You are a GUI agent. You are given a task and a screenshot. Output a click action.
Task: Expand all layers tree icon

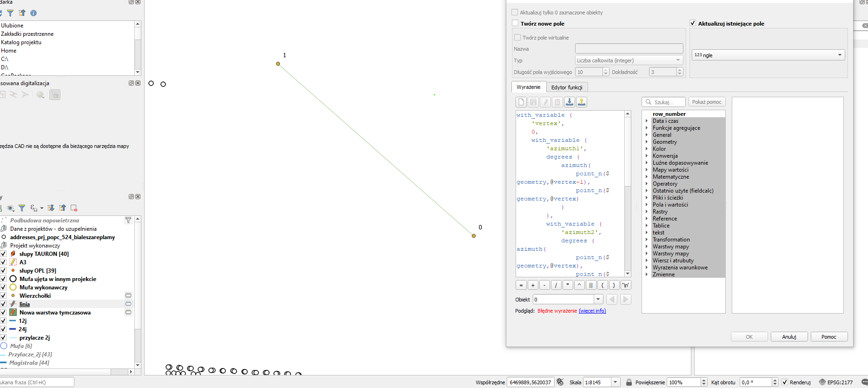click(51, 208)
